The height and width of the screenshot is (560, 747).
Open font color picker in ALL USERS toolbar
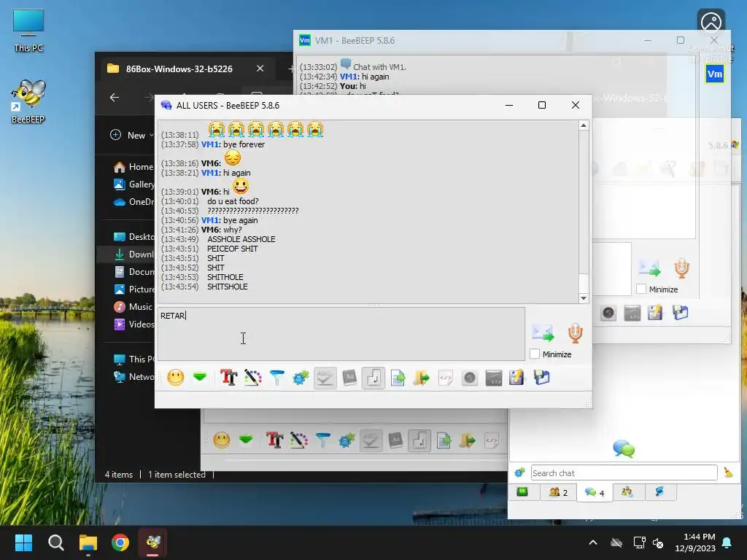click(x=253, y=378)
